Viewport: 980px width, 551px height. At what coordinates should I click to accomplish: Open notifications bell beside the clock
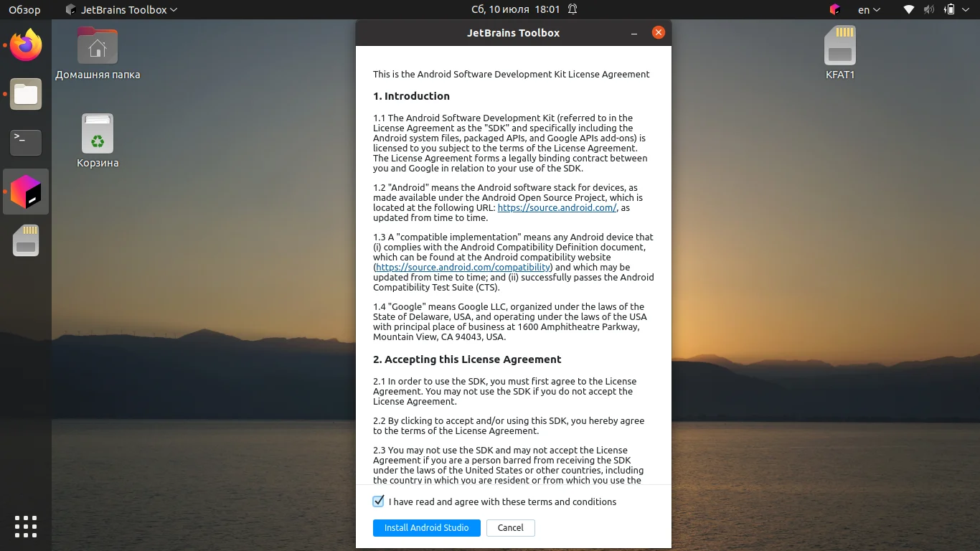pyautogui.click(x=573, y=9)
